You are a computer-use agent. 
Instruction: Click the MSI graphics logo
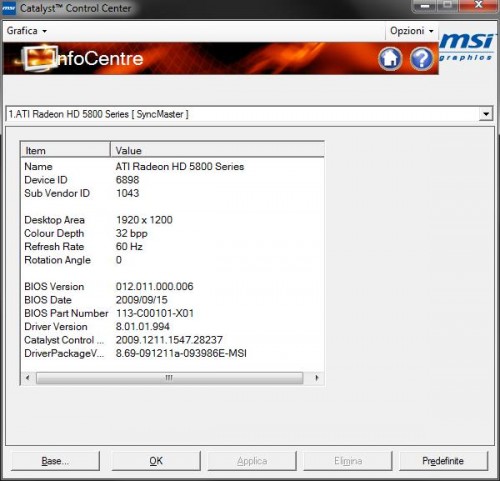(x=466, y=47)
